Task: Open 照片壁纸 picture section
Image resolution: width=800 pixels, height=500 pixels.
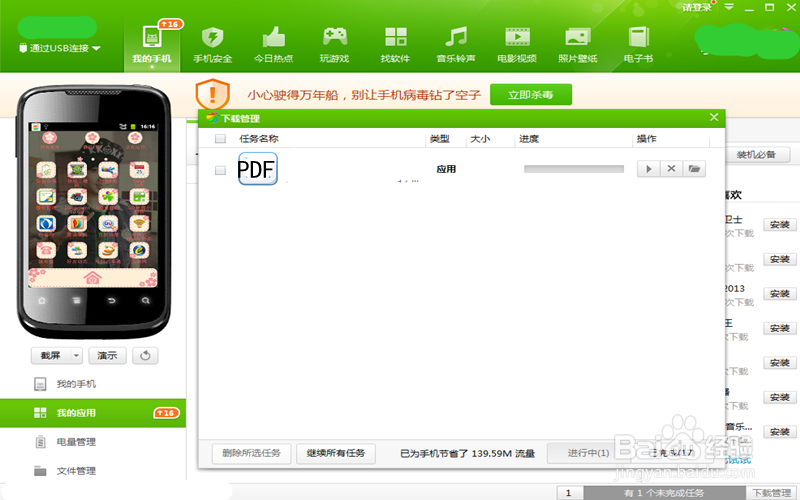Action: coord(578,45)
